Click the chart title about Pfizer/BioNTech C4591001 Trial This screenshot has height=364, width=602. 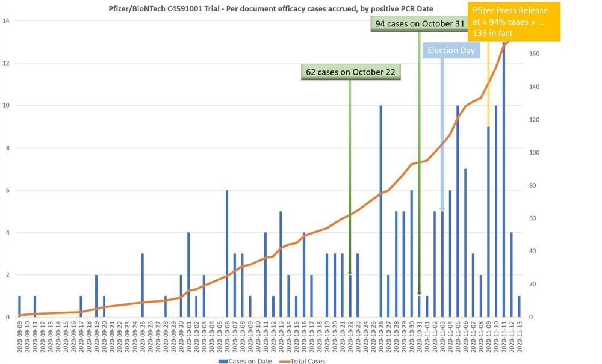271,8
